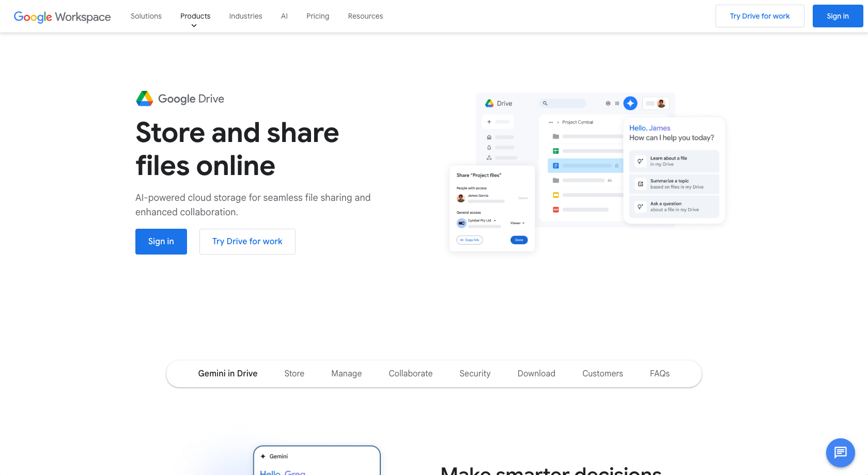
Task: Jump to the Manage section tab
Action: pyautogui.click(x=347, y=373)
